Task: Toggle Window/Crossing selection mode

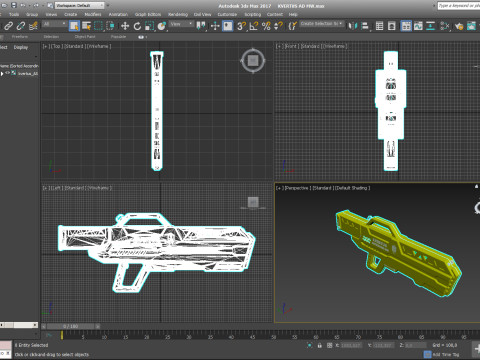Action: pos(110,26)
